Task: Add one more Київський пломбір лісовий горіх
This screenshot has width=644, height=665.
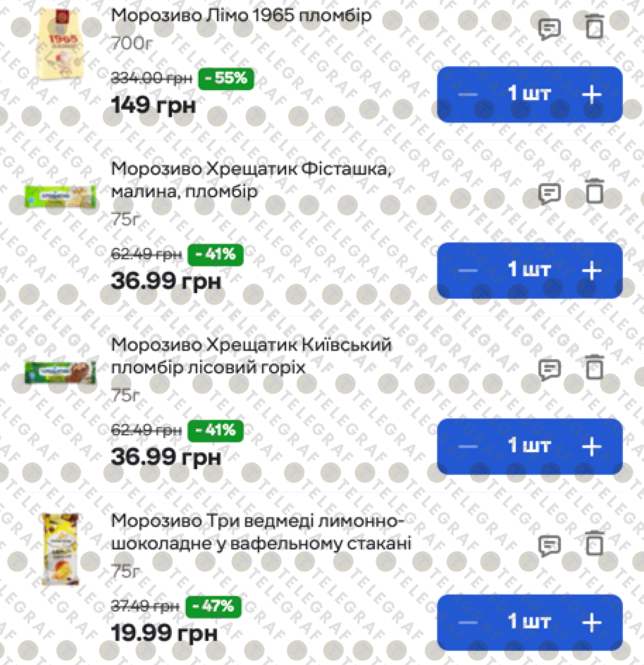Action: tap(592, 446)
